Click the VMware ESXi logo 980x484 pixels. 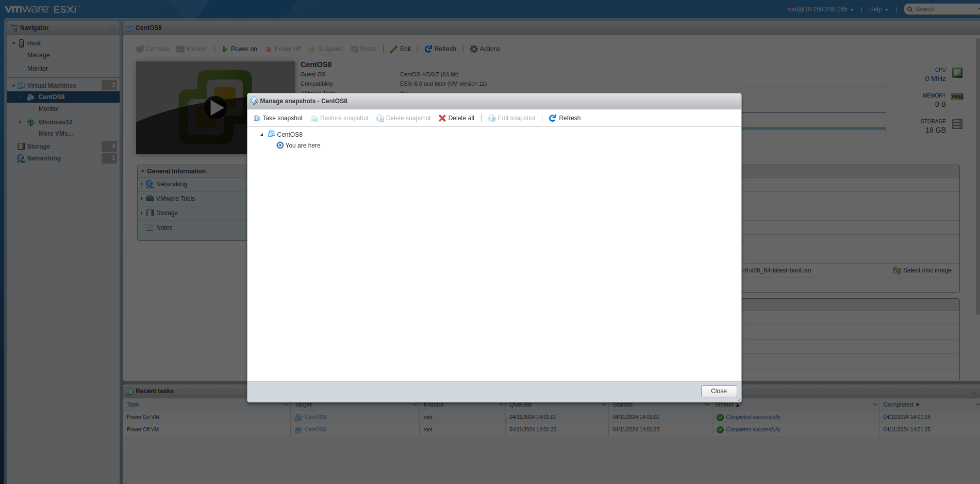(x=42, y=9)
